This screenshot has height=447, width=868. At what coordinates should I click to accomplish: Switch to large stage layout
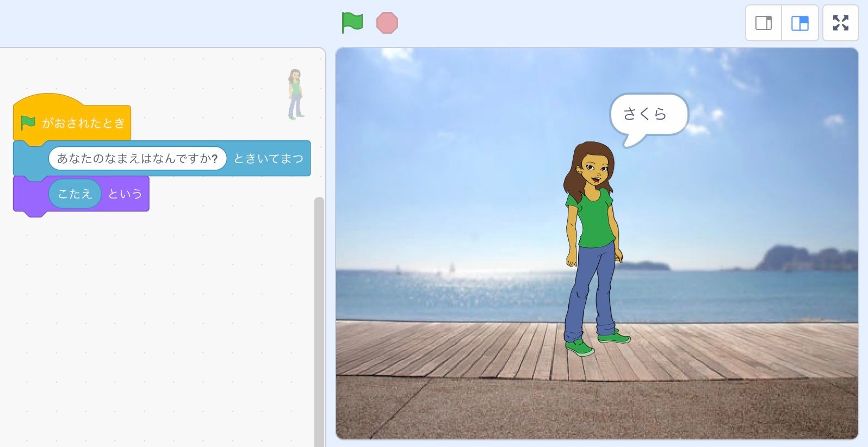799,23
